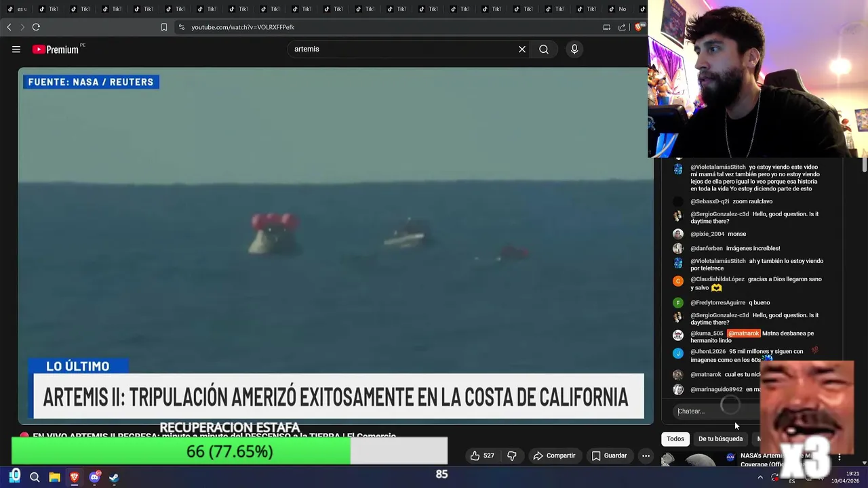Click chat message 'zoom raulclavo'
Image resolution: width=868 pixels, height=488 pixels.
tap(753, 201)
